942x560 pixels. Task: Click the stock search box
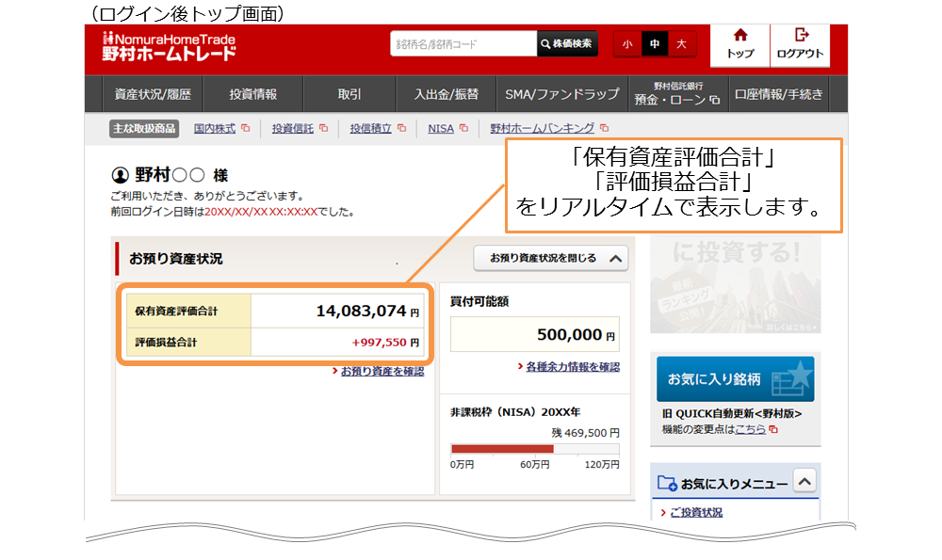(x=463, y=44)
